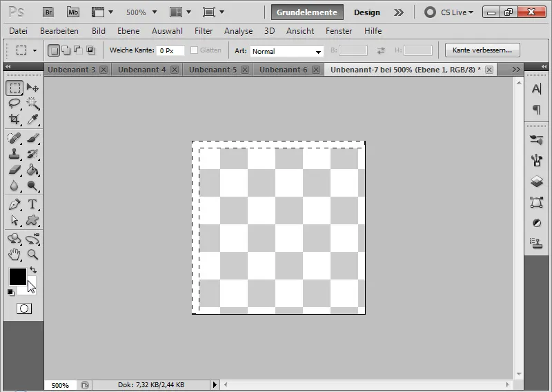
Task: Show hidden document tabs
Action: (516, 70)
